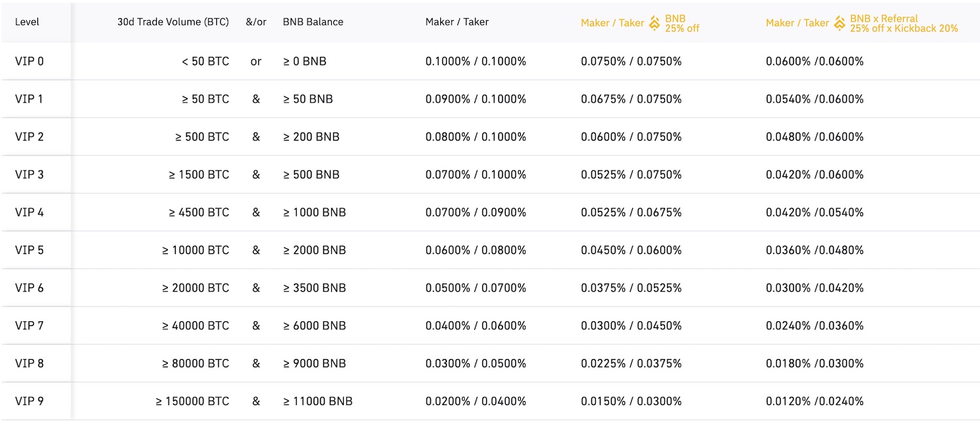This screenshot has width=980, height=422.
Task: Click the BNB logo beside "BNB x Referral"
Action: [840, 24]
